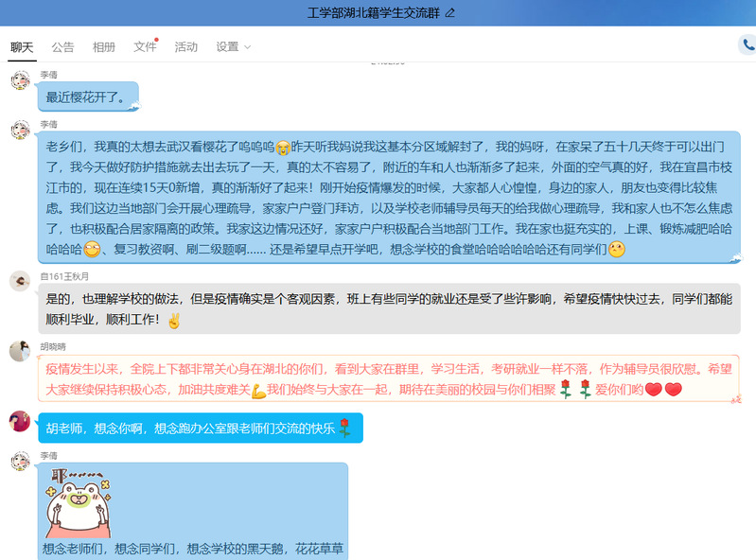Go to the 相册 tab
The width and height of the screenshot is (756, 560).
point(104,46)
